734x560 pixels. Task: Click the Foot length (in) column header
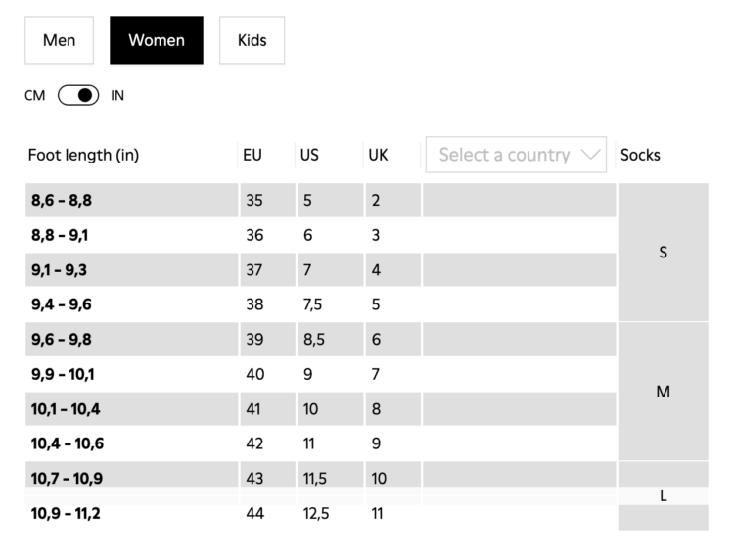click(x=83, y=155)
